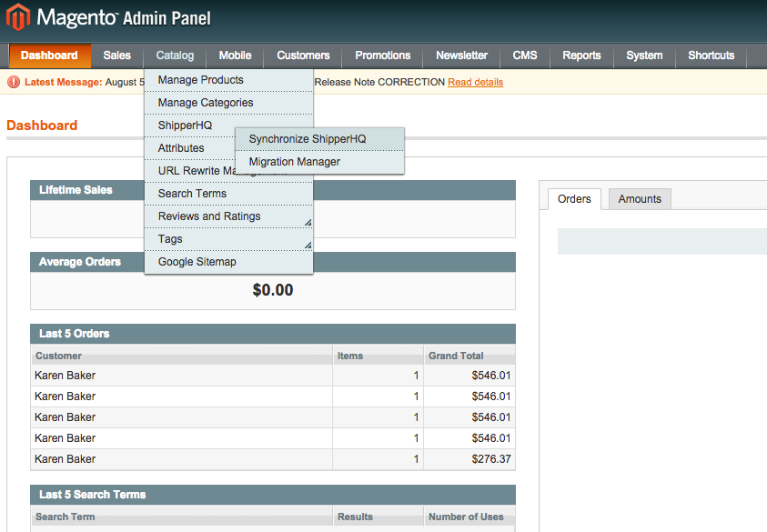Switch to the Amounts tab
The height and width of the screenshot is (532, 767).
pyautogui.click(x=640, y=199)
